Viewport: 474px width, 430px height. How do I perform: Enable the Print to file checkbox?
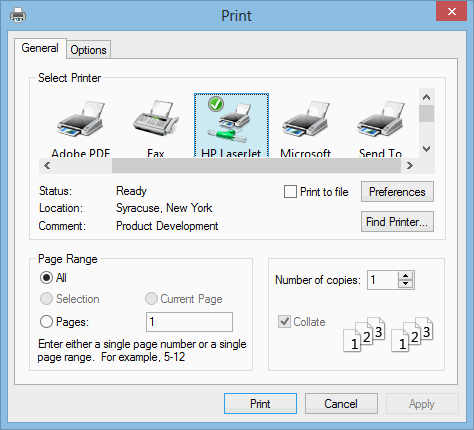(290, 192)
